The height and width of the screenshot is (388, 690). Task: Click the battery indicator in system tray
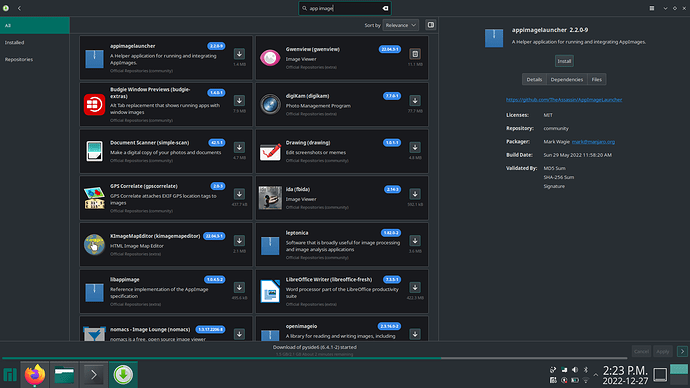click(575, 380)
